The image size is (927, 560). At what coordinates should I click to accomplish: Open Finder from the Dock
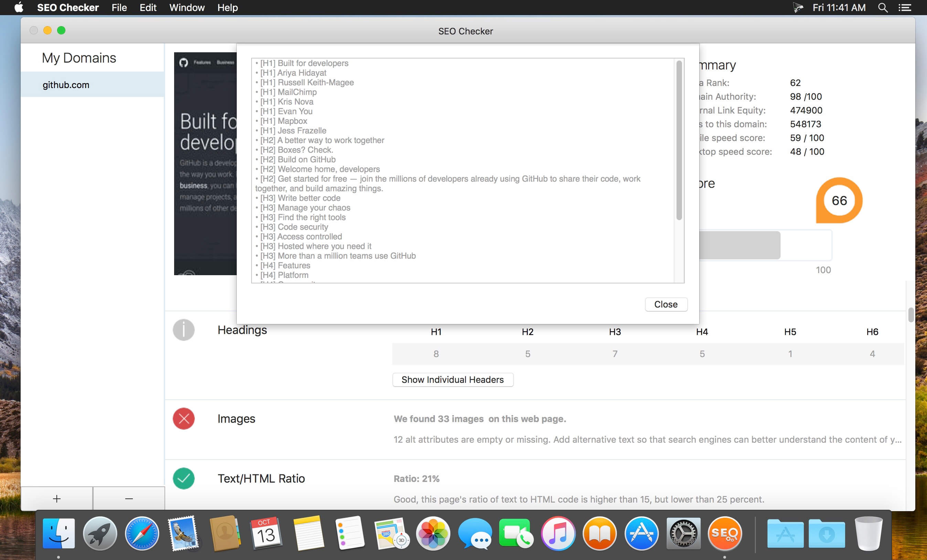59,533
